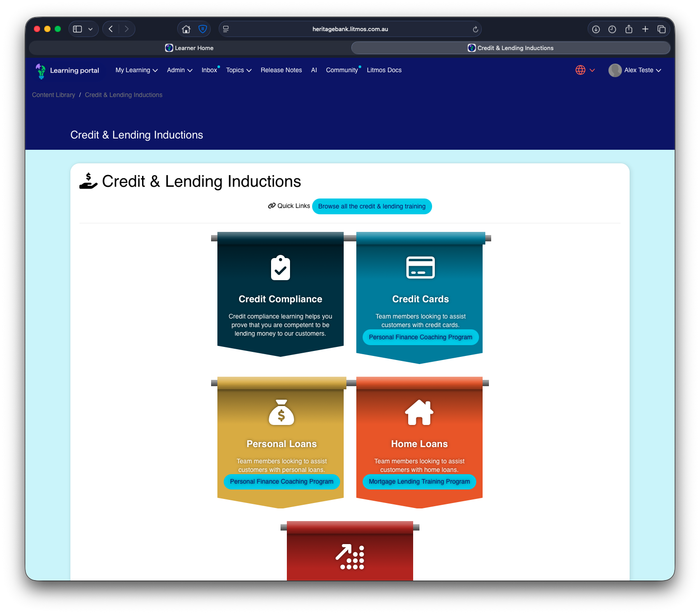Select the money bag icon on Personal Loans

pyautogui.click(x=281, y=413)
